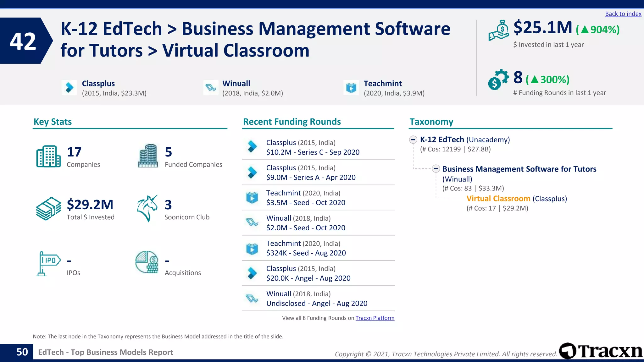Click 'Undisclosed - Angel - Aug 2020' text
The height and width of the screenshot is (362, 644).
[317, 304]
